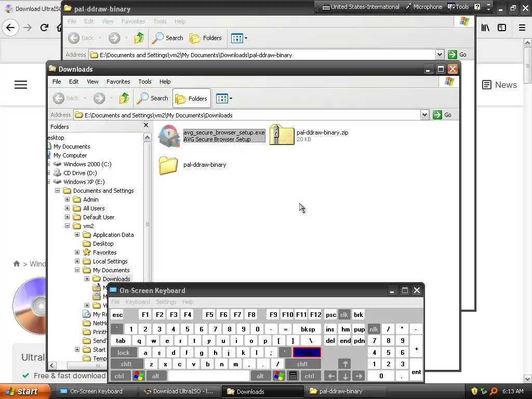This screenshot has height=399, width=532.
Task: Click the Up folder icon in Downloads toolbar
Action: tap(124, 98)
